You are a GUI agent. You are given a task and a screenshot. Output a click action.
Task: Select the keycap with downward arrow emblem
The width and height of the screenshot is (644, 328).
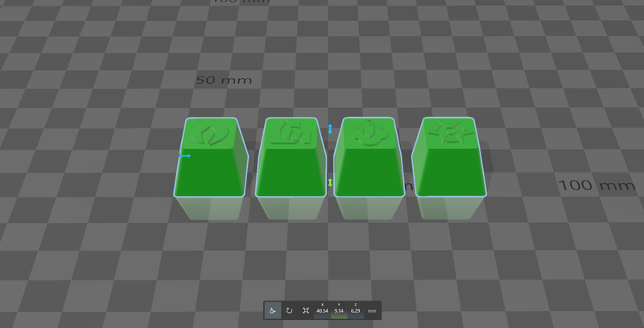click(369, 157)
